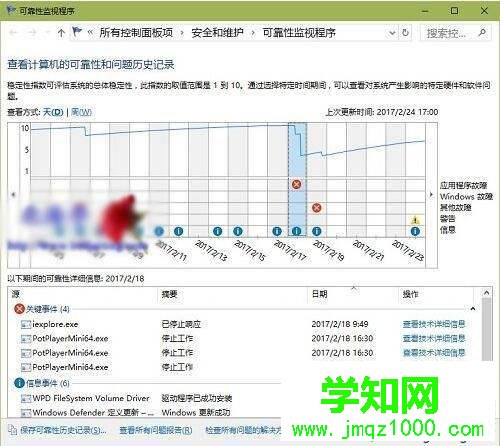Image resolution: width=500 pixels, height=446 pixels.
Task: Click the scrollbar up arrow in details list
Action: [x=487, y=293]
